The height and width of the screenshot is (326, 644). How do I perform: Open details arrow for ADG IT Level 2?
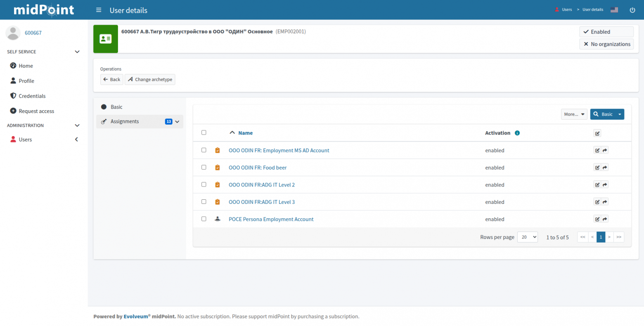[x=605, y=184]
